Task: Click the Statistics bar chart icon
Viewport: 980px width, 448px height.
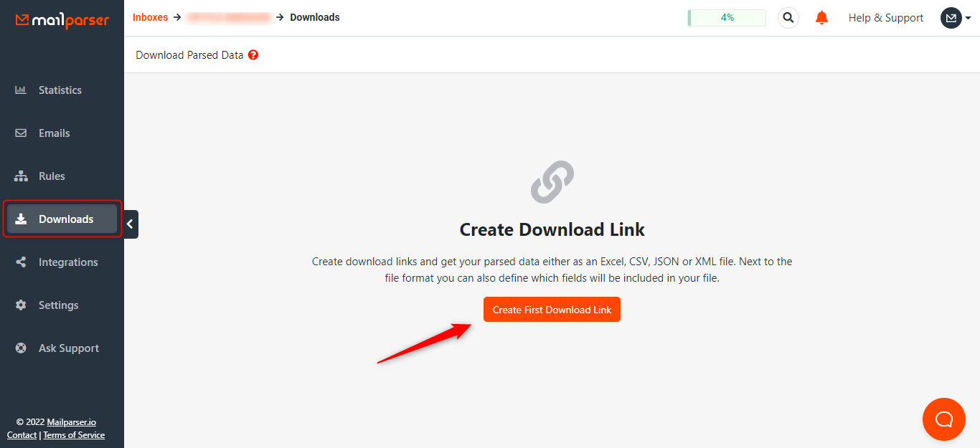Action: (x=21, y=90)
